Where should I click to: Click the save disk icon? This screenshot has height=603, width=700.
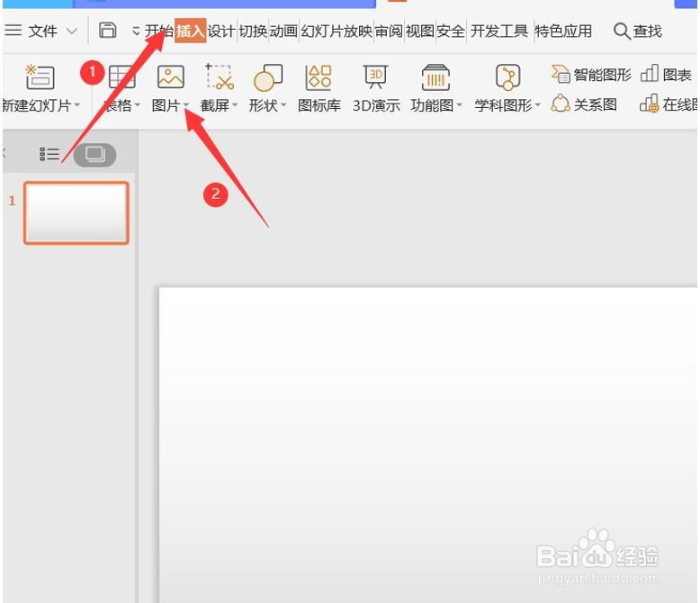(x=108, y=31)
